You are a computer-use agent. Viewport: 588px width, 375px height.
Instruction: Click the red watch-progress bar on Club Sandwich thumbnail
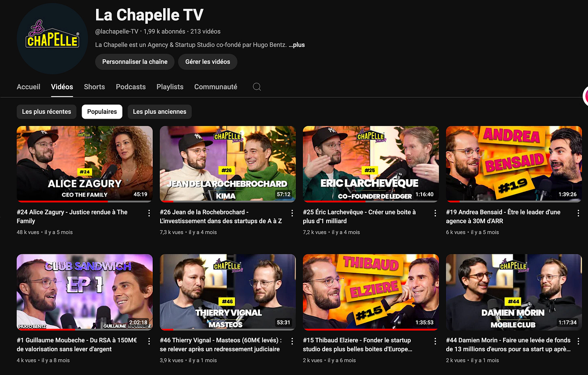point(46,329)
